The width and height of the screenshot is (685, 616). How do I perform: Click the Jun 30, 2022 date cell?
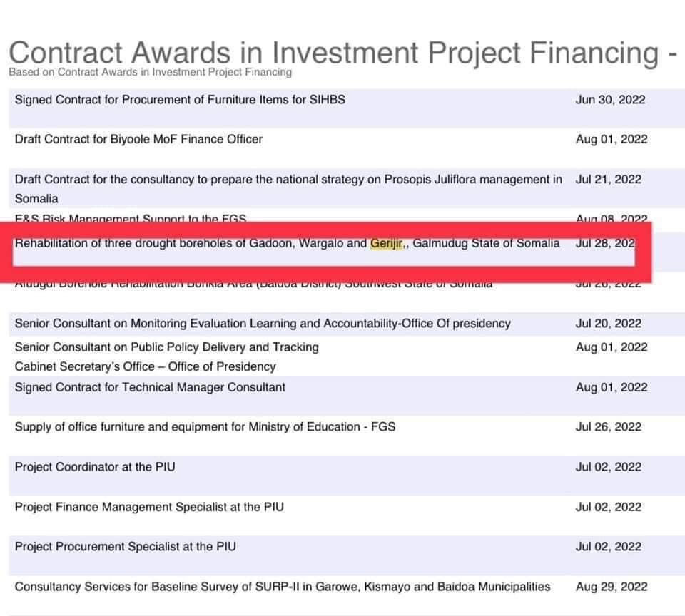tap(610, 100)
